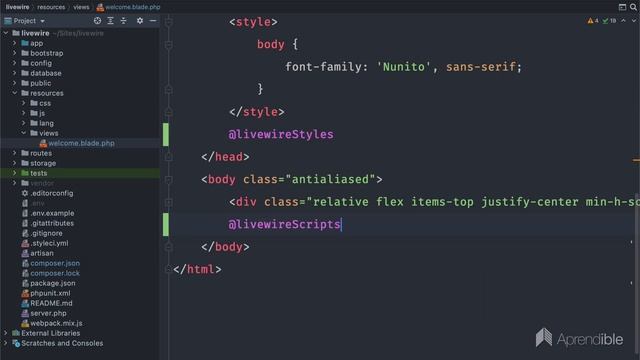Viewport: 640px width, 360px height.
Task: Expand the app folder
Action: point(15,43)
